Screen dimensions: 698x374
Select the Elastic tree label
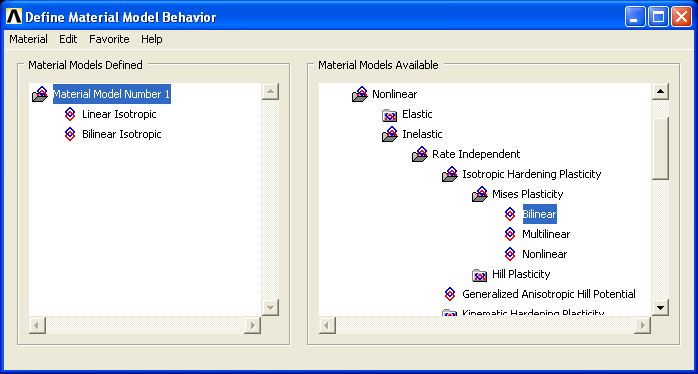[x=417, y=114]
